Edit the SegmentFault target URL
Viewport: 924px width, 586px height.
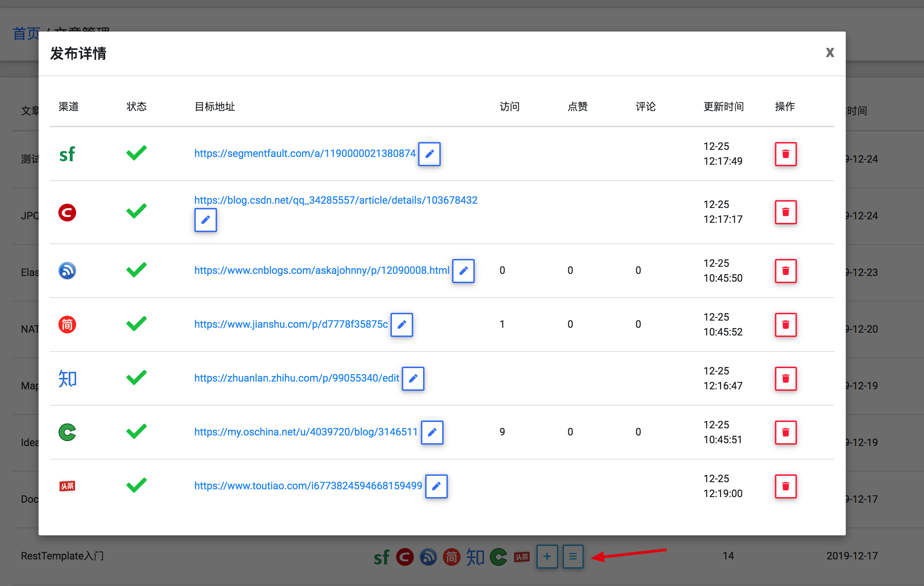coord(429,154)
